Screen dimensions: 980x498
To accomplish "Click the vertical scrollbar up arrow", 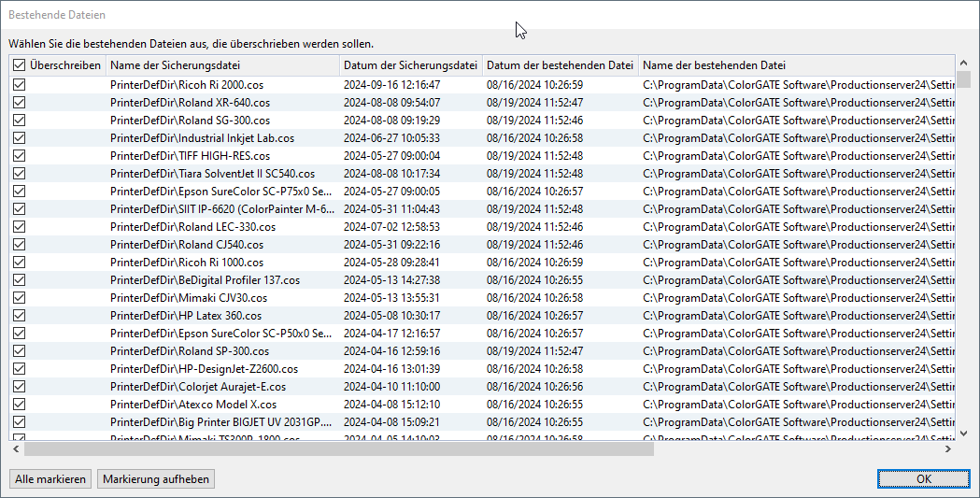I will (x=963, y=63).
